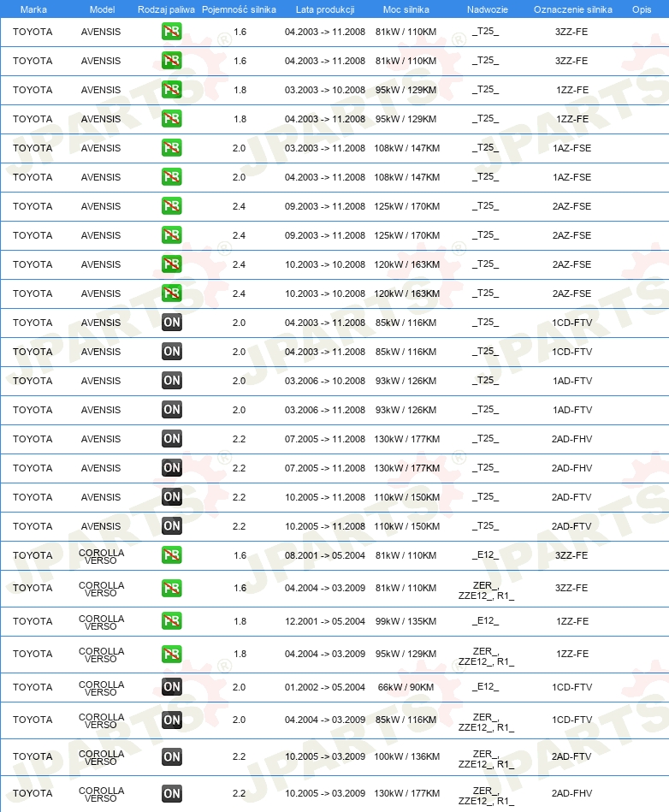Viewport: 669px width, 812px height.
Task: Click petrol icon in Avensis 1.8 03.2003 -> 10.2008 row
Action: (x=171, y=90)
